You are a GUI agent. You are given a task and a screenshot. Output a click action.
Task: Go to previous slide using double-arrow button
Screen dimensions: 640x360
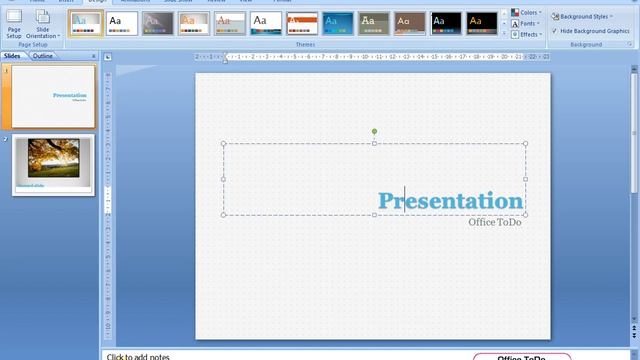[634, 328]
